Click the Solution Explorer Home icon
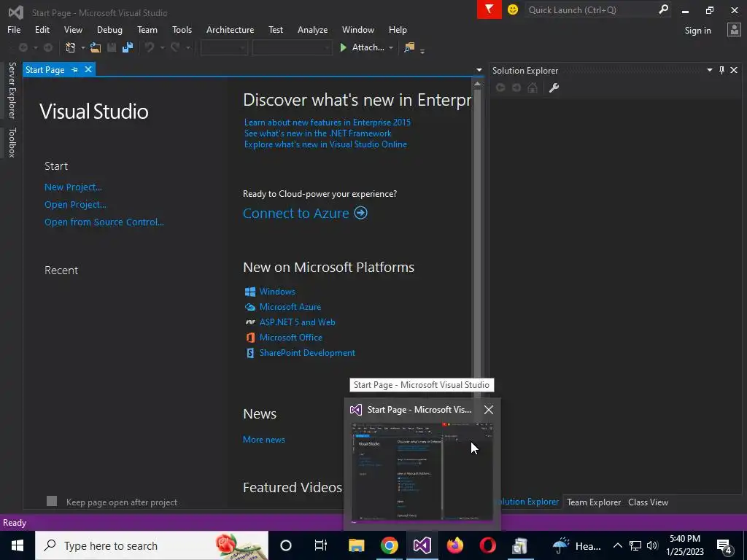 coord(533,87)
